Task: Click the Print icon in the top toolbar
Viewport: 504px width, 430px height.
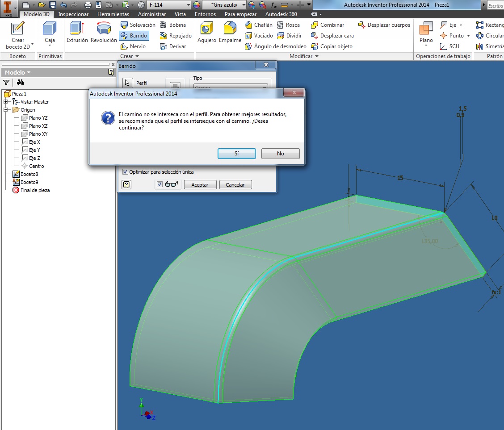Action: (88, 5)
